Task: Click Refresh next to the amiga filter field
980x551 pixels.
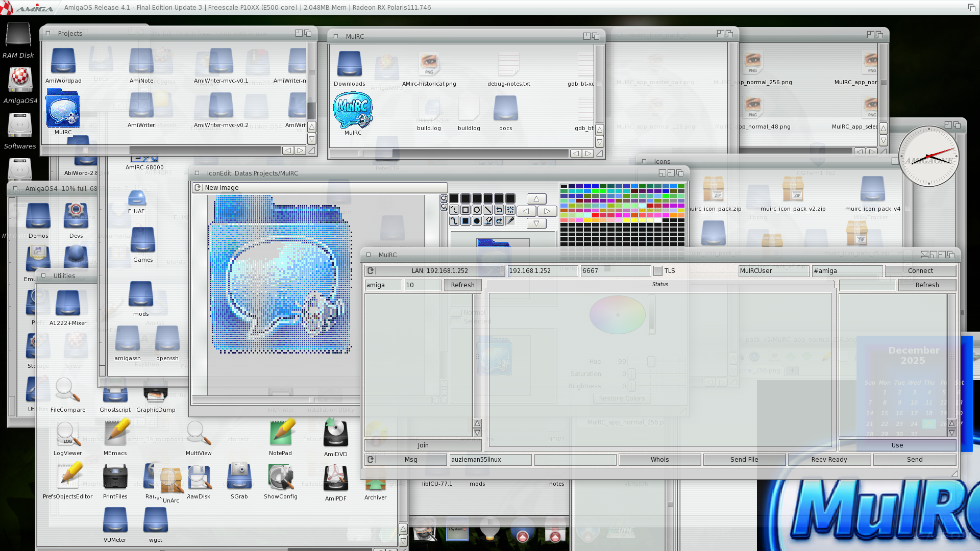Action: [x=462, y=285]
